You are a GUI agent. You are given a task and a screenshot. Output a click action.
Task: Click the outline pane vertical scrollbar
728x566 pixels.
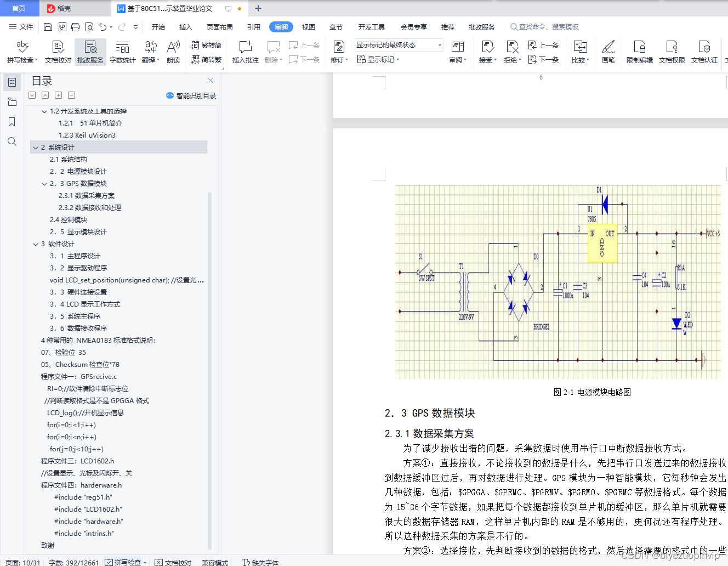click(209, 370)
